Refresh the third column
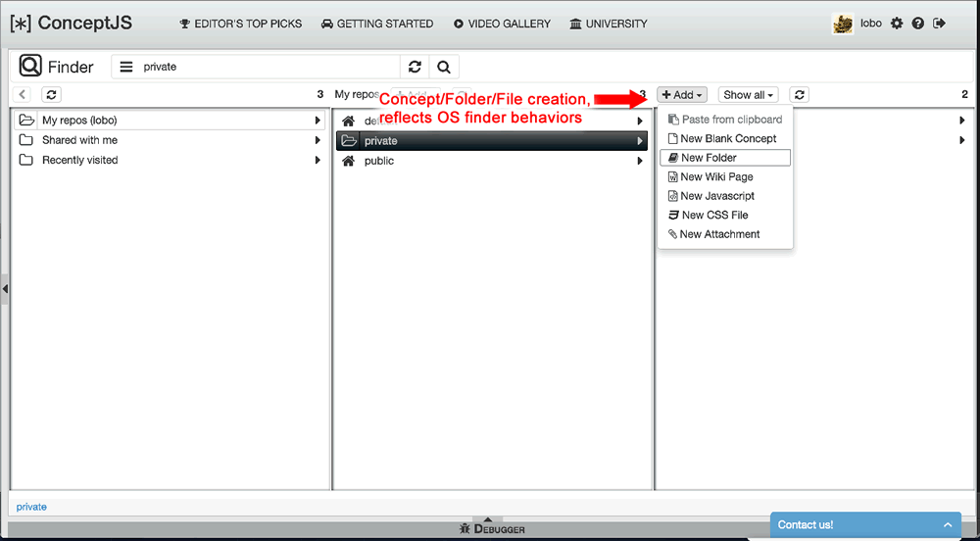 pos(799,95)
